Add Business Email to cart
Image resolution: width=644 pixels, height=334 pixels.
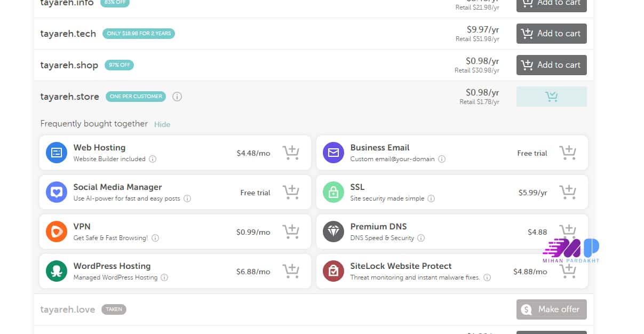[568, 153]
